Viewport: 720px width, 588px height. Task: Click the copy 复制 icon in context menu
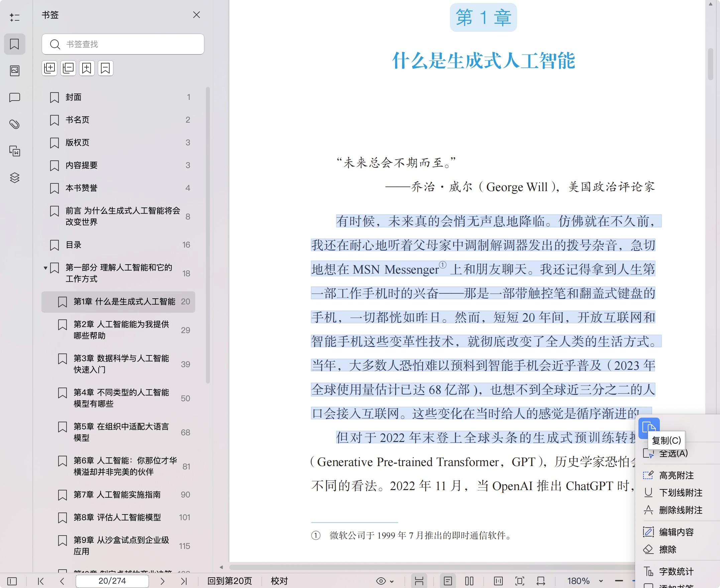pyautogui.click(x=649, y=428)
